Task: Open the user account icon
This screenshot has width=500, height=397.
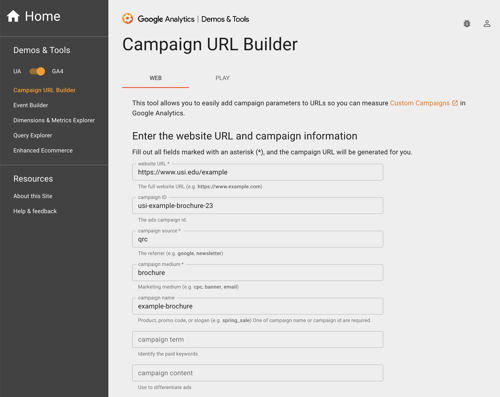Action: tap(487, 24)
